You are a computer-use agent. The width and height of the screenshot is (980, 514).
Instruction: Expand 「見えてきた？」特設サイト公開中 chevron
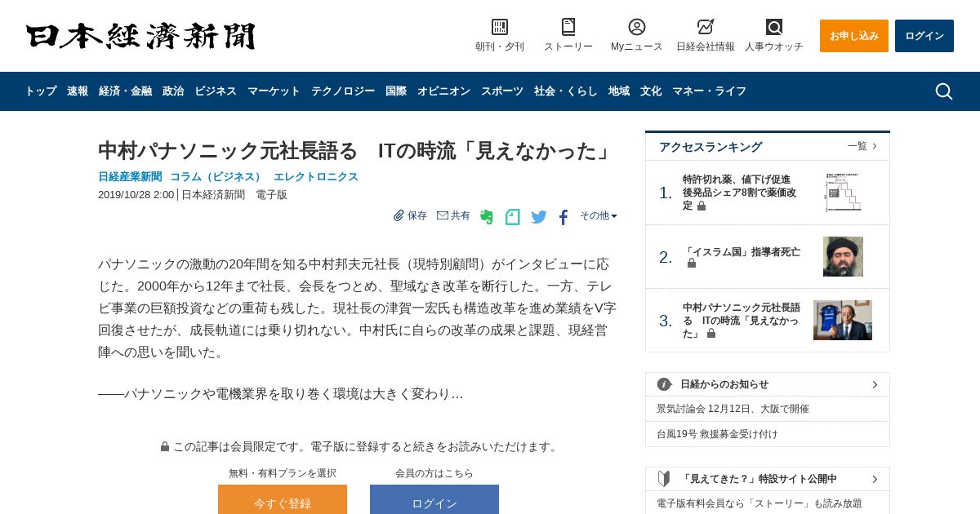[875, 479]
